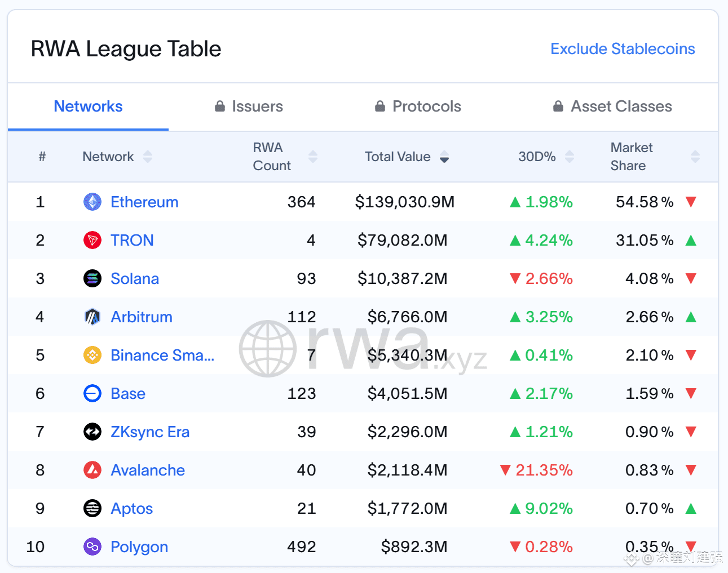Toggle Exclude Stablecoins link
The height and width of the screenshot is (573, 728).
tap(623, 49)
